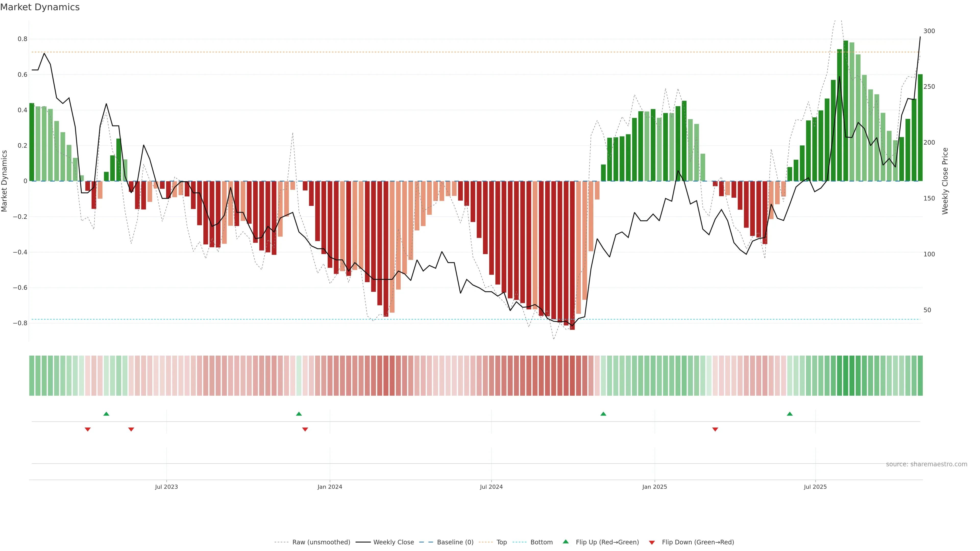The height and width of the screenshot is (551, 980).
Task: Click the red flip-down marker just before Jan 2024
Action: coord(305,429)
